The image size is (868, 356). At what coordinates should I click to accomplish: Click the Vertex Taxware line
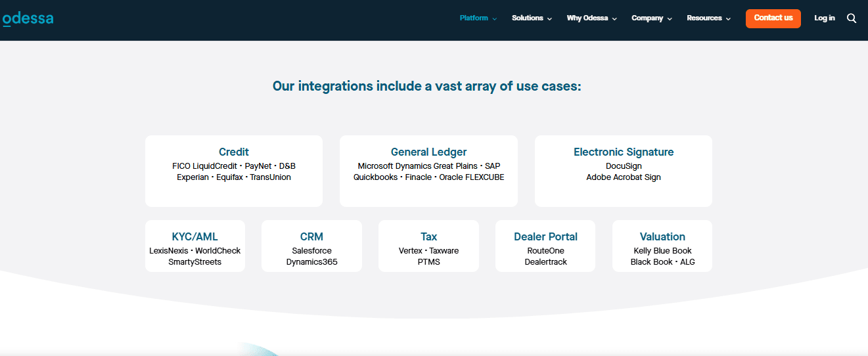(x=428, y=251)
